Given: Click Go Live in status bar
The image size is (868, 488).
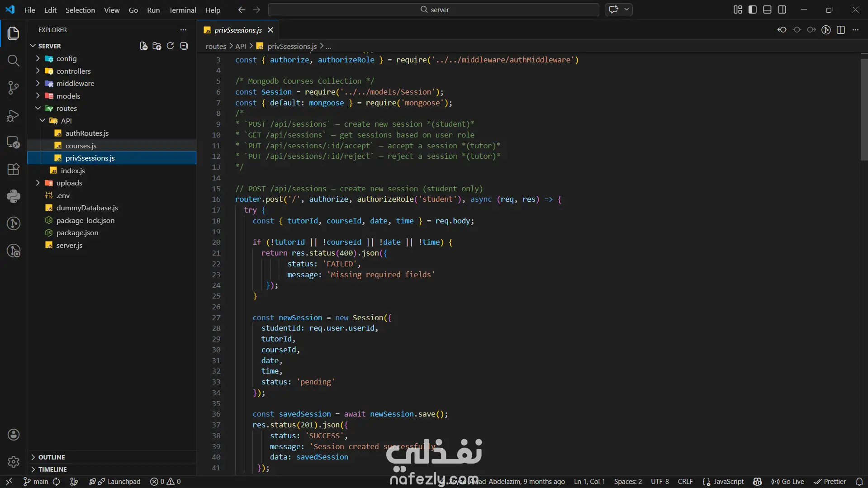Looking at the screenshot, I should 787,482.
